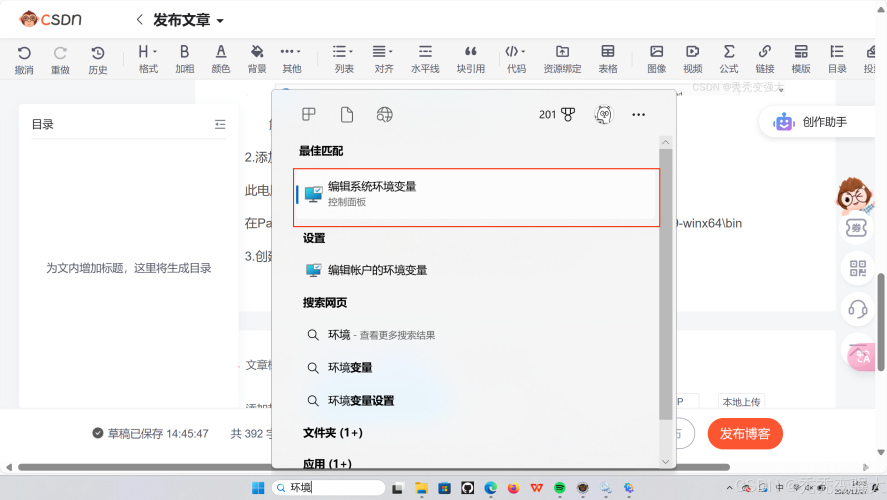
Task: Expand the 文件夹 (1+) results section
Action: (x=333, y=433)
